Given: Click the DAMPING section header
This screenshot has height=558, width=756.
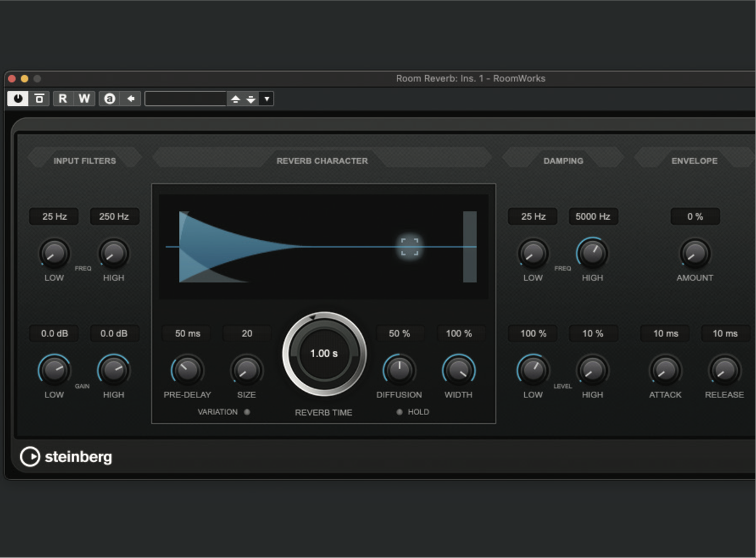Looking at the screenshot, I should (563, 161).
